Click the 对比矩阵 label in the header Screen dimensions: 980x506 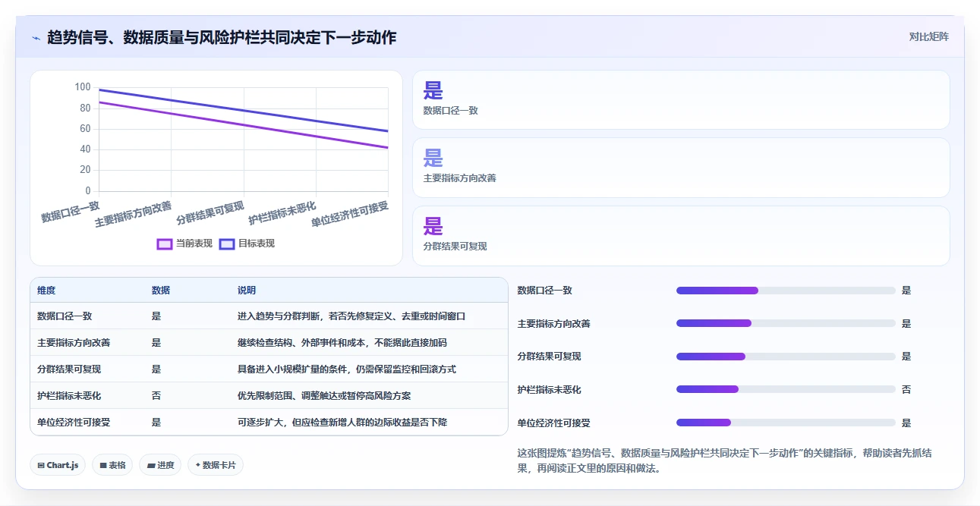coord(929,36)
